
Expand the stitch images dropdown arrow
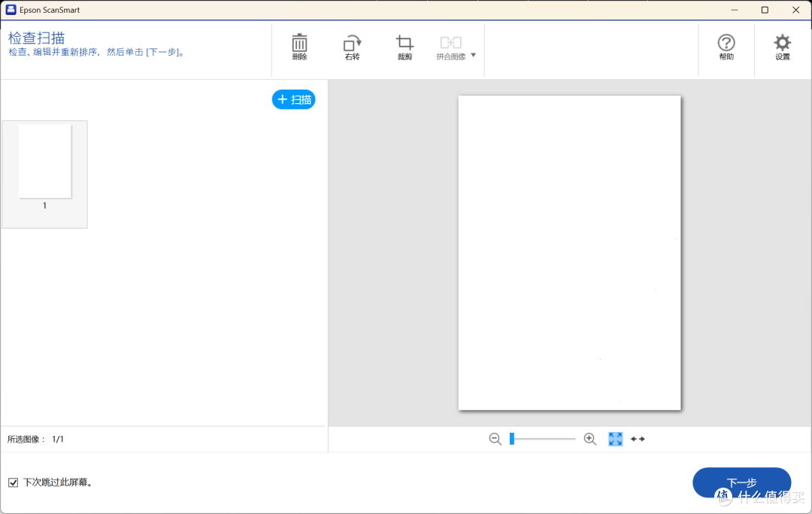pyautogui.click(x=474, y=55)
